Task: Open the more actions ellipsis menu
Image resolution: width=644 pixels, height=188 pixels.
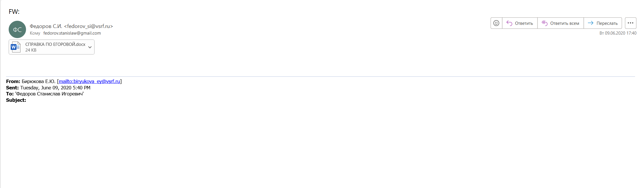Action: 630,23
